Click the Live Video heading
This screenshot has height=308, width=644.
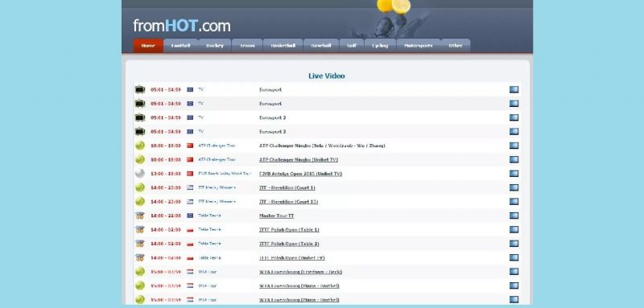(327, 76)
